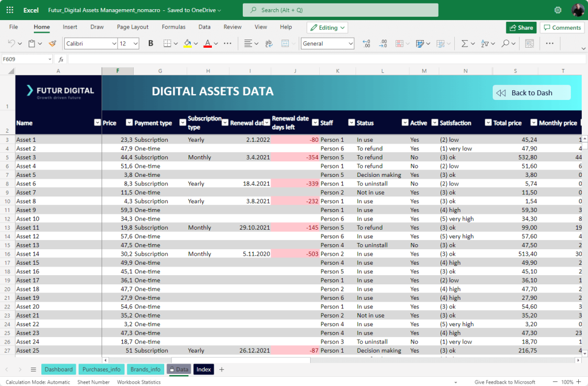Click the Decrease Decimal icon
Viewport: 588px width, 386px height.
(384, 43)
